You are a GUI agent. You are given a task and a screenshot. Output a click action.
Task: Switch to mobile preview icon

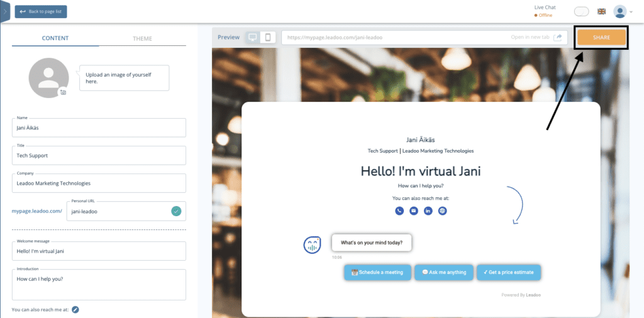(x=268, y=37)
